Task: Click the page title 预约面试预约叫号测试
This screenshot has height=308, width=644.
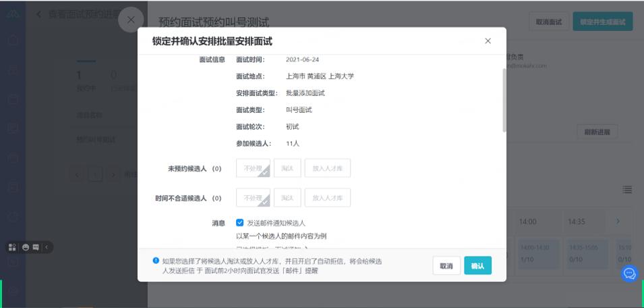Action: (x=214, y=22)
